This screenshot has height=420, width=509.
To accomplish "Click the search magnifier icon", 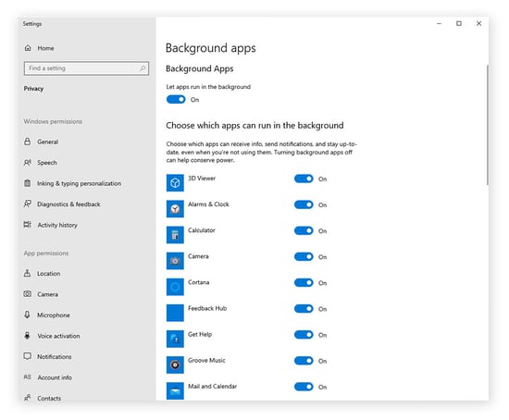I will click(x=143, y=68).
